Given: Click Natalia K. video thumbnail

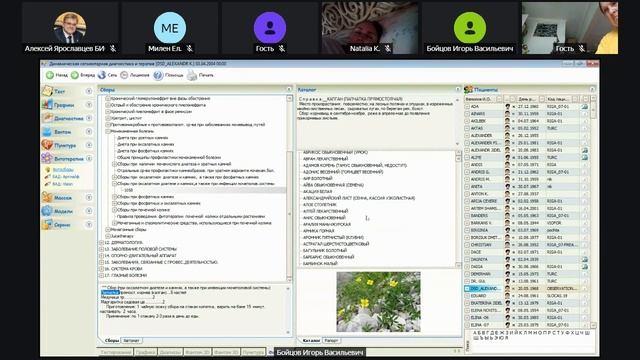Looking at the screenshot, I should pos(370,28).
